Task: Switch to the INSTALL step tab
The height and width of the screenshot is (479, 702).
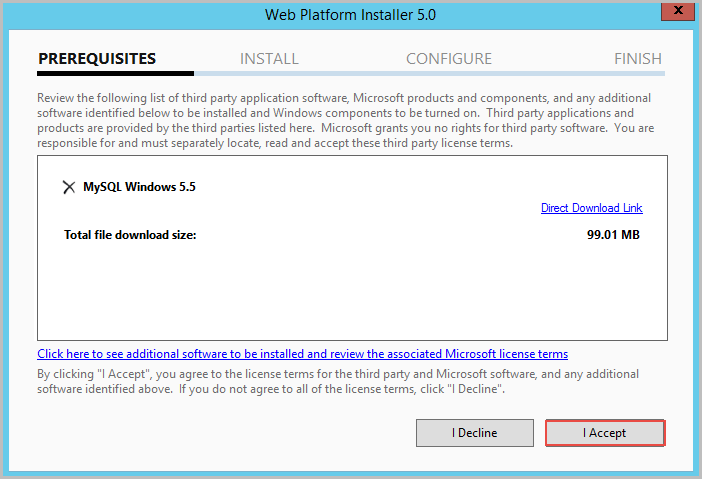Action: point(269,59)
